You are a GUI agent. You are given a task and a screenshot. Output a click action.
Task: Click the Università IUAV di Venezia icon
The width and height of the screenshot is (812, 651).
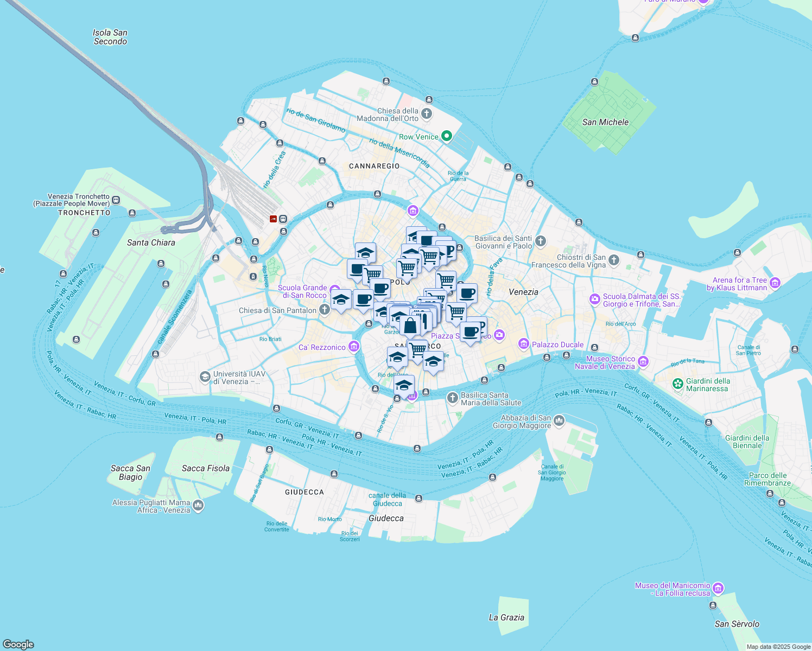click(x=205, y=376)
